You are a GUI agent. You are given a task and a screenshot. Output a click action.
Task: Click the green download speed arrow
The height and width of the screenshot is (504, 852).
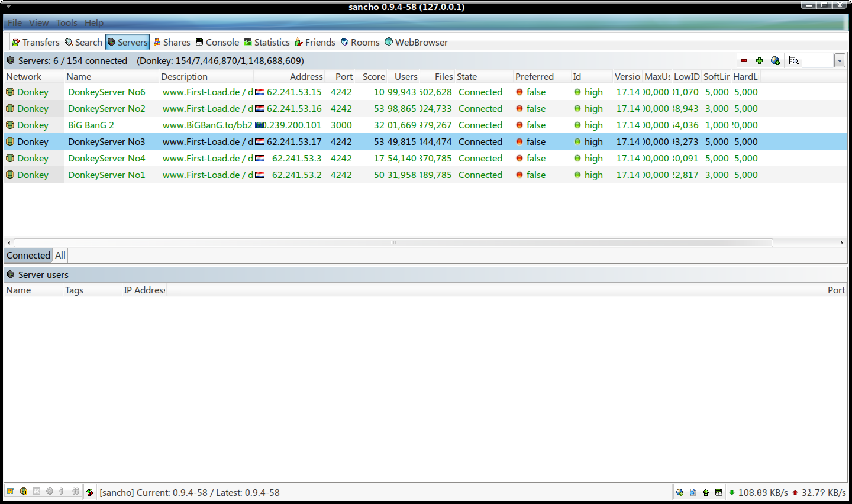[x=732, y=492]
